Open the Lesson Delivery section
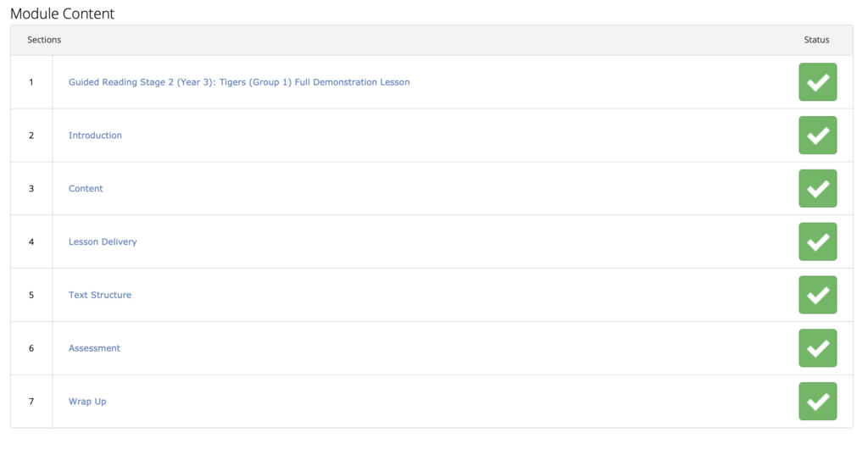This screenshot has height=466, width=868. tap(103, 242)
